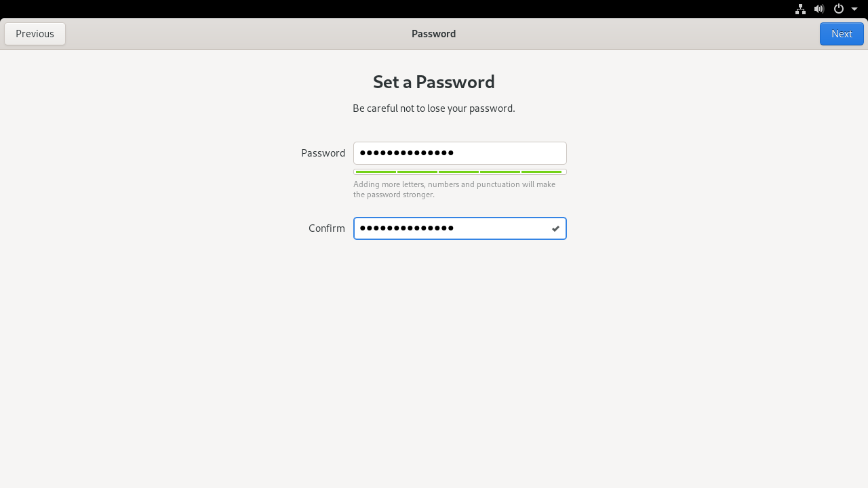This screenshot has width=868, height=488.
Task: Click the power icon in top bar
Action: pos(839,9)
